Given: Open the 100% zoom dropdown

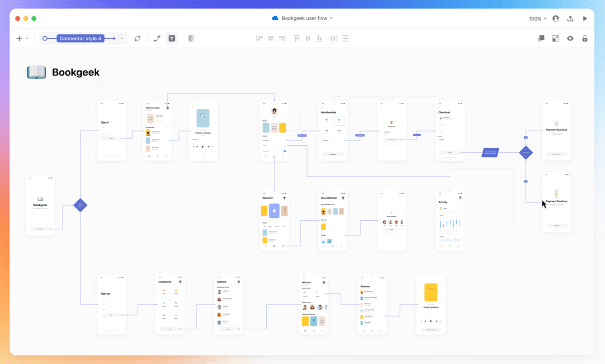Looking at the screenshot, I should [x=537, y=19].
